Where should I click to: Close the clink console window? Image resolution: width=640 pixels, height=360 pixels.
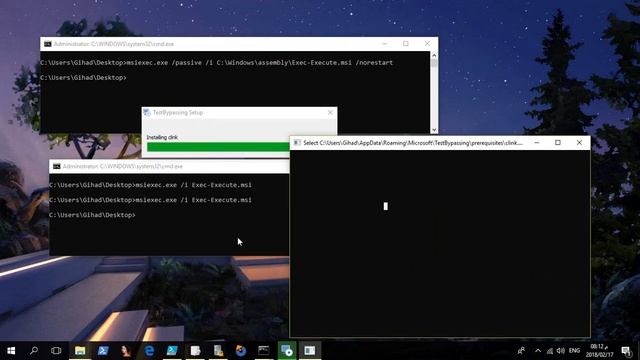pyautogui.click(x=579, y=142)
